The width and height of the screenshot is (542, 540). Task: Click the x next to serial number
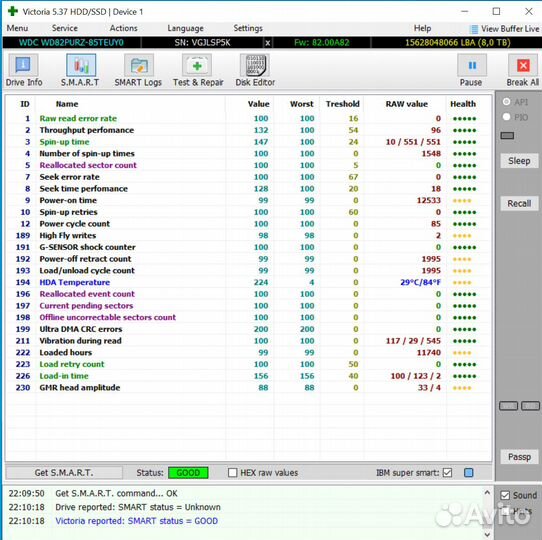(x=268, y=43)
